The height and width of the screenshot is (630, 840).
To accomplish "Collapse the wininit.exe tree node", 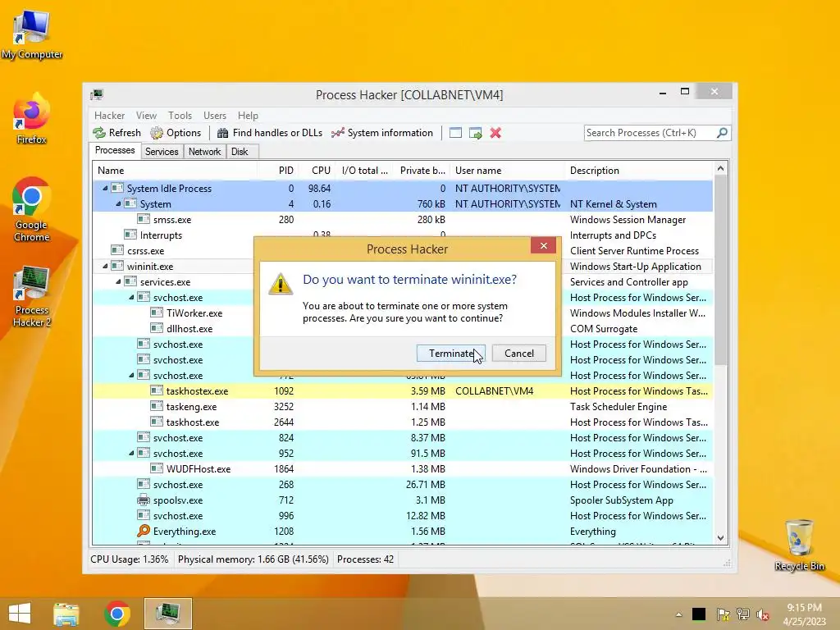I will (105, 266).
